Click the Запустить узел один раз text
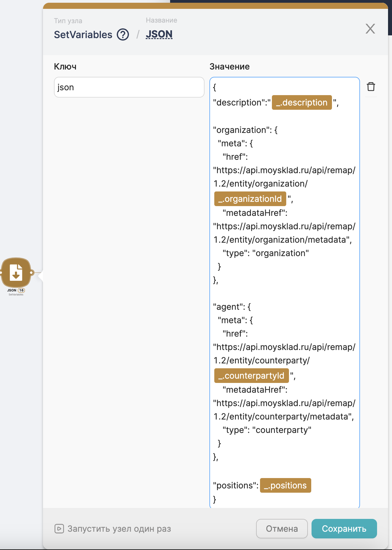The height and width of the screenshot is (550, 392). point(119,529)
